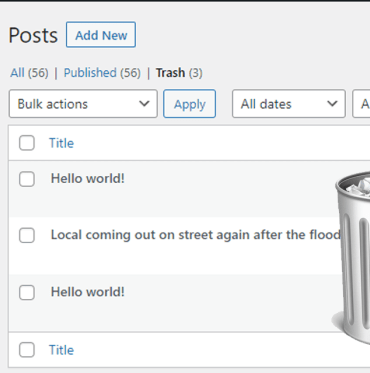Tick the select-all checkbox in header row
Screen dimensions: 370x373
[27, 143]
